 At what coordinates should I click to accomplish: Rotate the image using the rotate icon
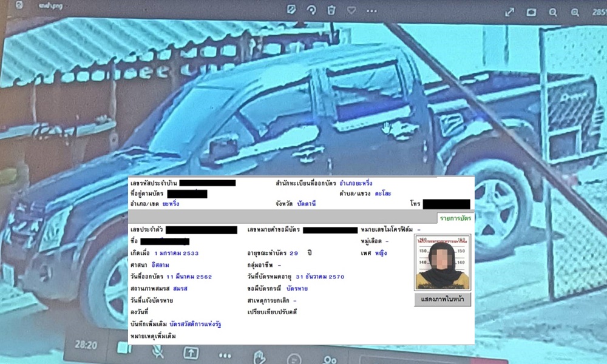311,10
